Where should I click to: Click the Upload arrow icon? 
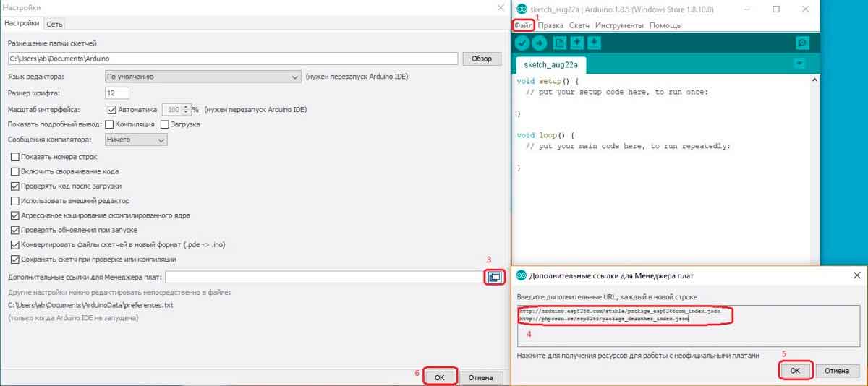click(x=539, y=43)
